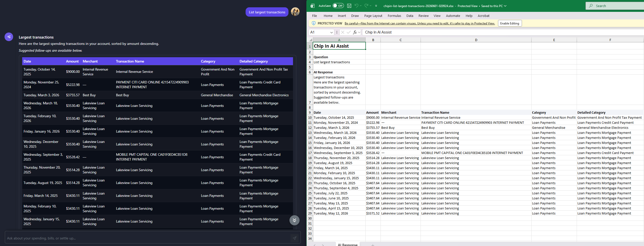Click the Name Box showing A1
This screenshot has height=246, width=644.
pyautogui.click(x=319, y=32)
